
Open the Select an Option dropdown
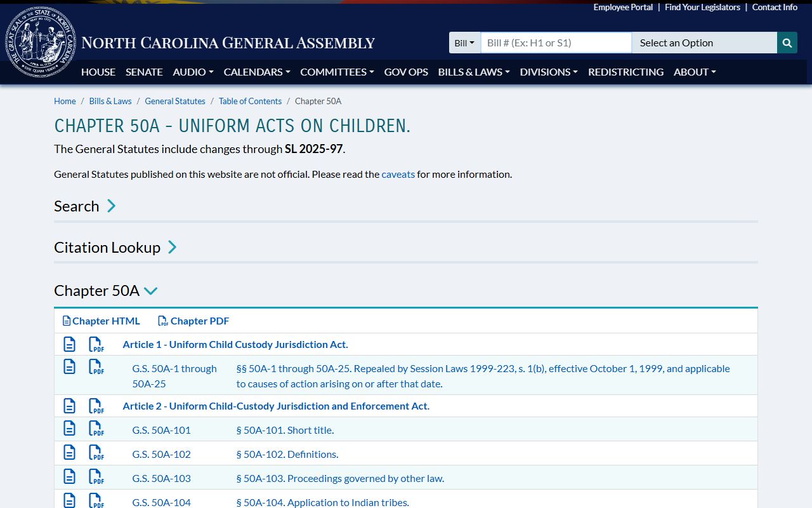(704, 43)
